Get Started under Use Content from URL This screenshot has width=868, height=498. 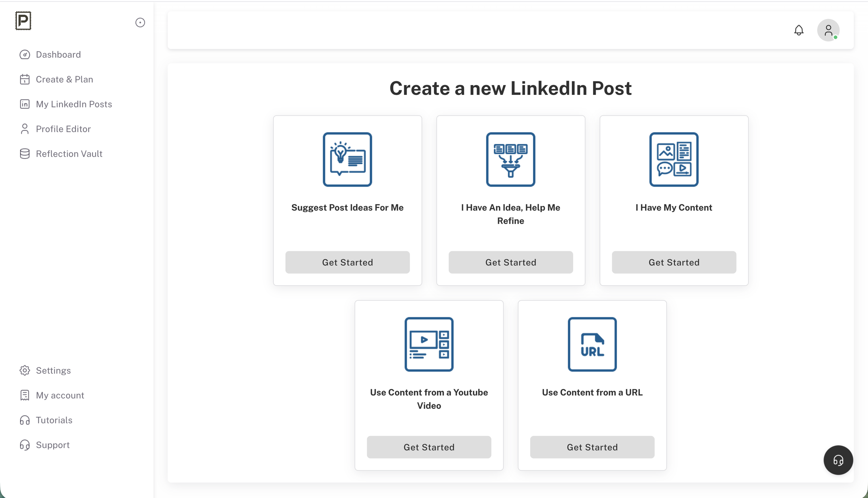point(592,447)
